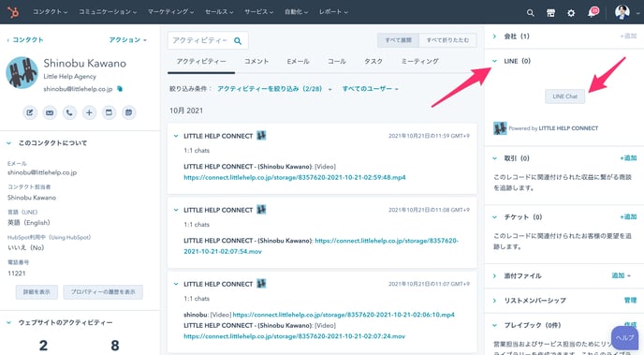The height and width of the screenshot is (355, 644).
Task: Collapse the 11:07 activity entry
Action: [x=176, y=284]
